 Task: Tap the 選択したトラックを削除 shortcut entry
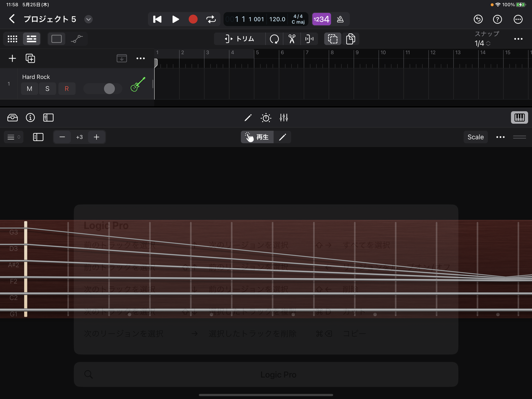252,334
